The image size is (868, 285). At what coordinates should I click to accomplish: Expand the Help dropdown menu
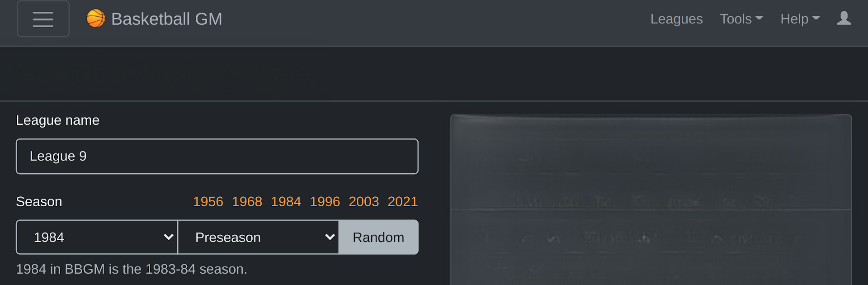pos(800,19)
